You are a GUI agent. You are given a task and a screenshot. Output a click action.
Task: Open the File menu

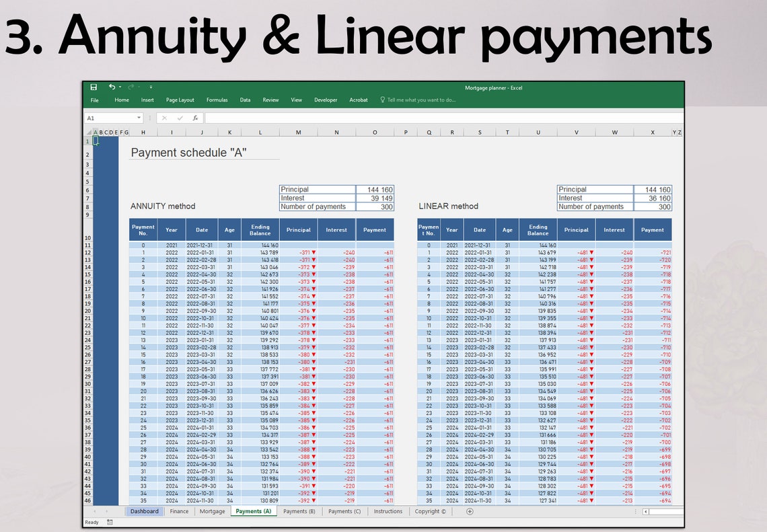94,100
